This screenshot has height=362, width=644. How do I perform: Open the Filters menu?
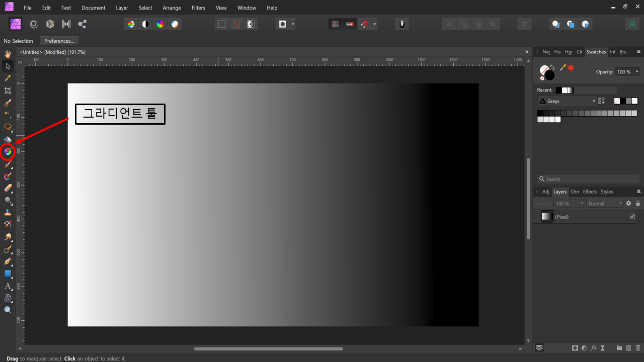198,8
